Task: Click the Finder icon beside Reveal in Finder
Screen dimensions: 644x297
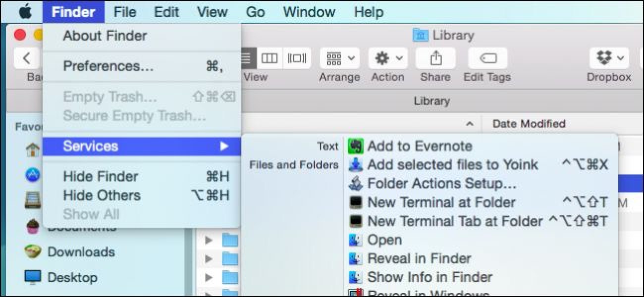Action: point(356,258)
